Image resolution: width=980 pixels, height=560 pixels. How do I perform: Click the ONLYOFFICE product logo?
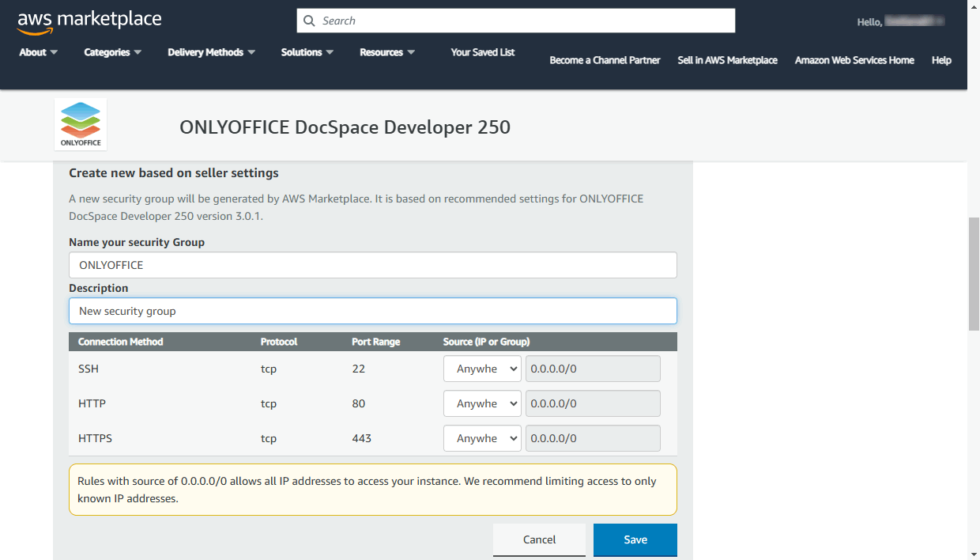(x=80, y=123)
